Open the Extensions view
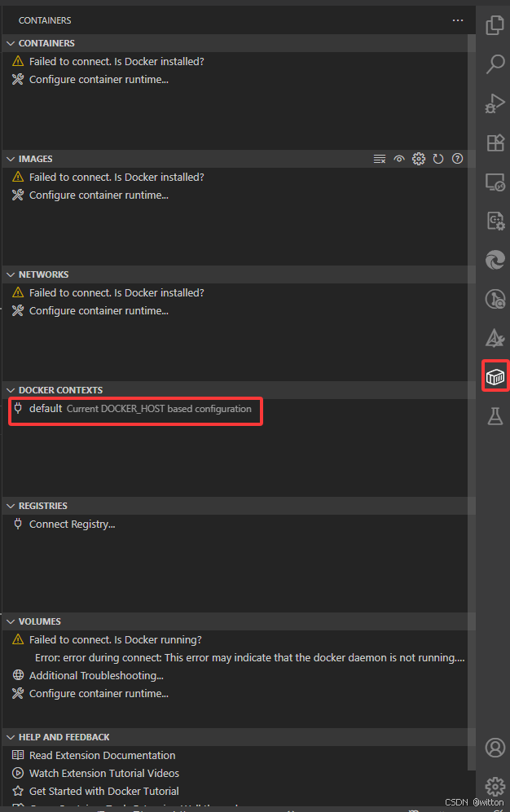510x812 pixels. point(495,143)
